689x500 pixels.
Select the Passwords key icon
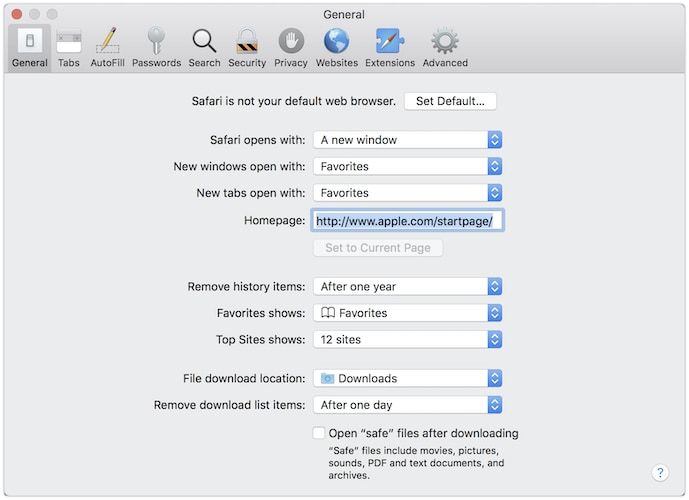(x=156, y=48)
